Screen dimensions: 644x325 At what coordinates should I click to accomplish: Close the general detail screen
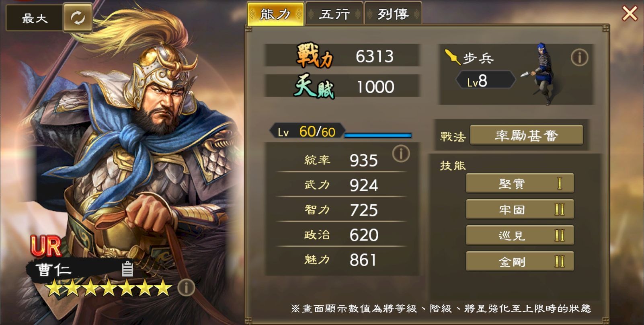coord(630,13)
